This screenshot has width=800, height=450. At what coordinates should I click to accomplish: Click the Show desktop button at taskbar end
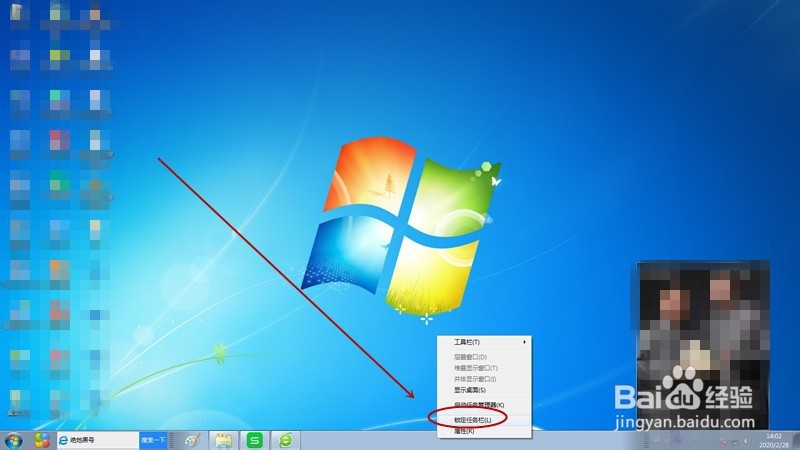pos(796,441)
